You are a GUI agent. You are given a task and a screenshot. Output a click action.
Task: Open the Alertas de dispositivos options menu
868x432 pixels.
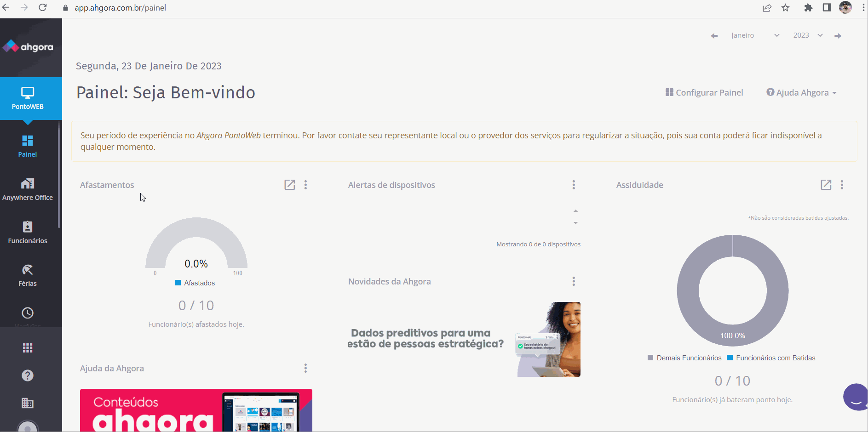coord(573,185)
